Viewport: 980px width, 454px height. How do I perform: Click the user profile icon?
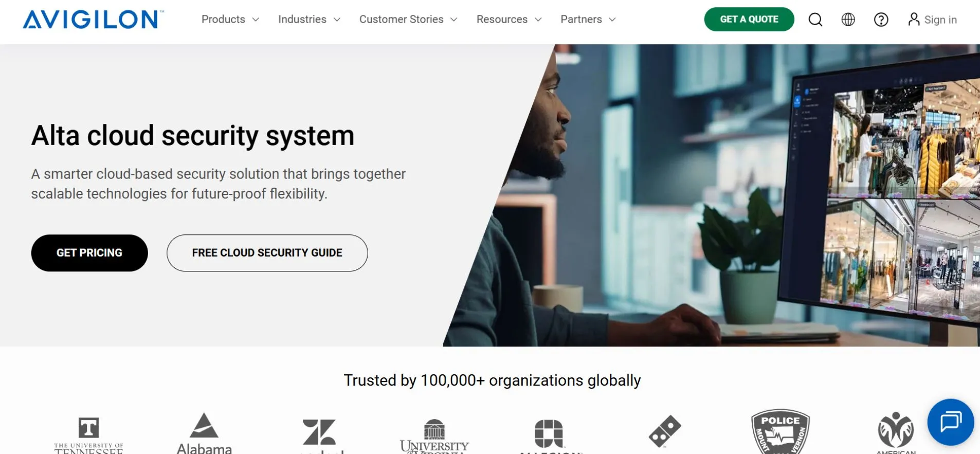(x=914, y=19)
